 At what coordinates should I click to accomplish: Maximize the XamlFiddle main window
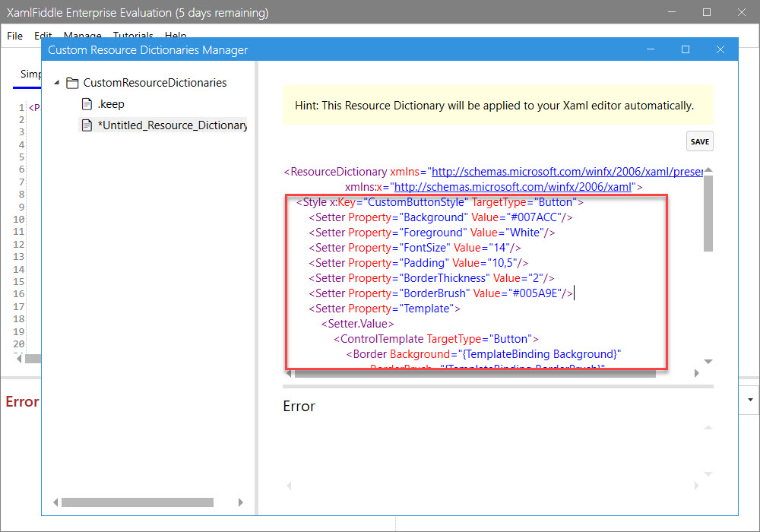click(707, 12)
